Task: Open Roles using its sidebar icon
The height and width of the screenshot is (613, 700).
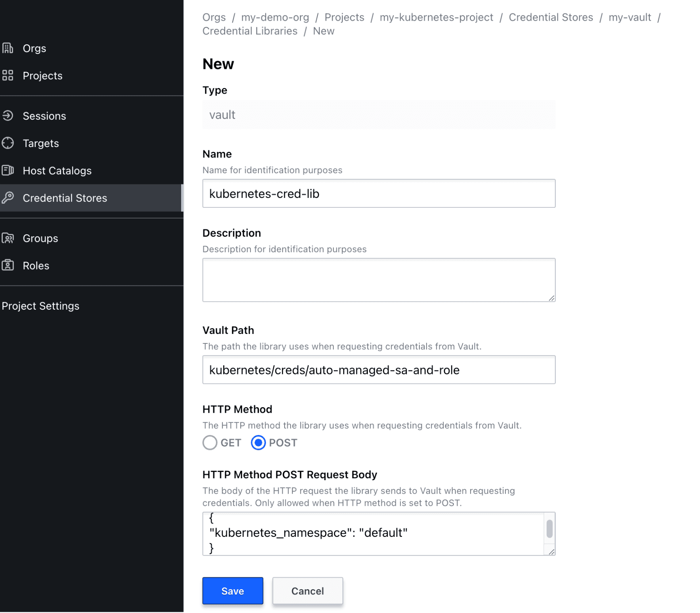Action: [8, 265]
